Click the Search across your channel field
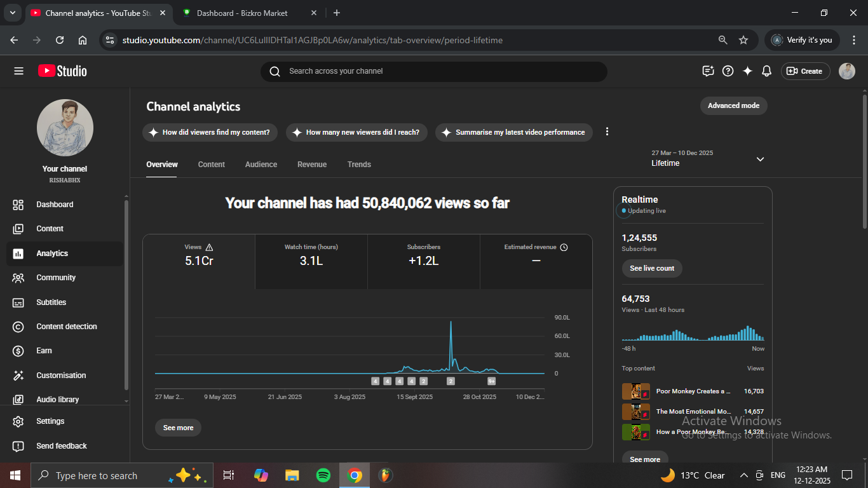This screenshot has height=488, width=868. click(x=434, y=71)
